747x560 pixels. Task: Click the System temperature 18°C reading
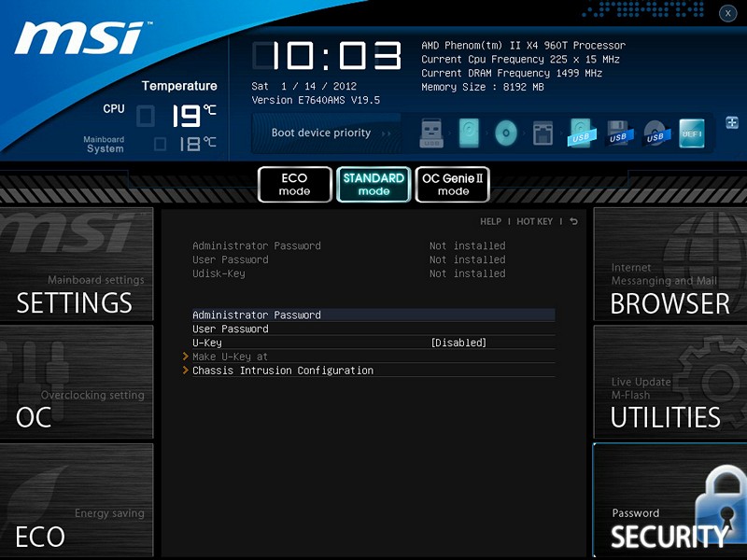tap(197, 144)
